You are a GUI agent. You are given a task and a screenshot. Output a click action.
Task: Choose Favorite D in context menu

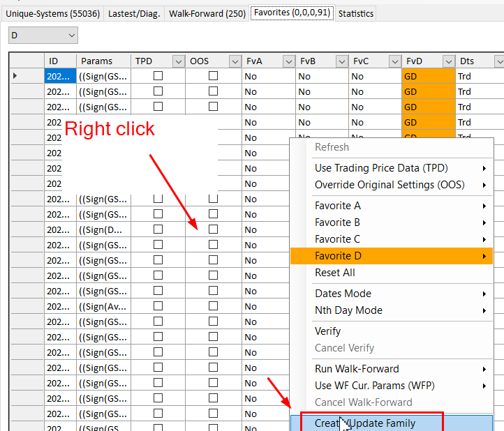(338, 256)
